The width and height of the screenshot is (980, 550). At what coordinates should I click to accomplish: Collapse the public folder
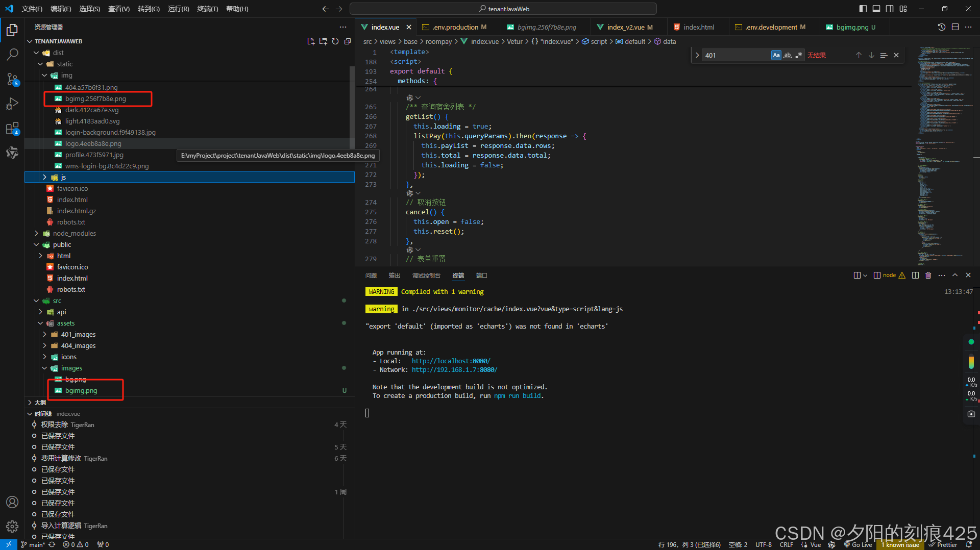pos(36,244)
